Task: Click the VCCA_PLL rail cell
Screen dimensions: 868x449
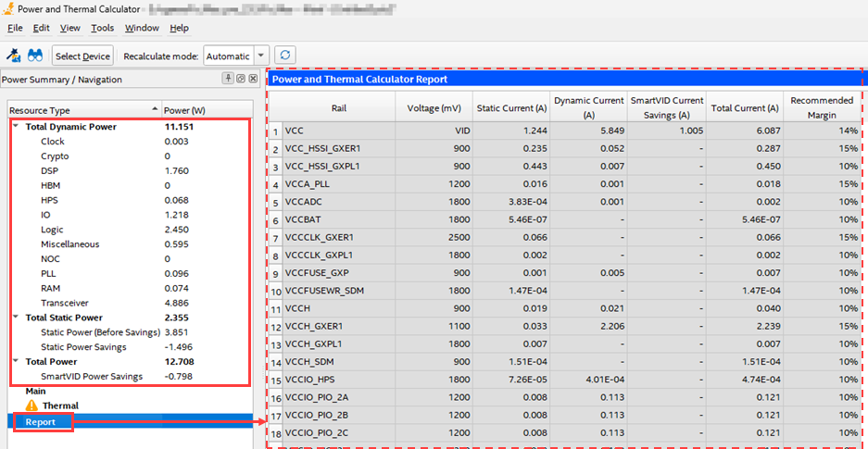Action: coord(340,184)
